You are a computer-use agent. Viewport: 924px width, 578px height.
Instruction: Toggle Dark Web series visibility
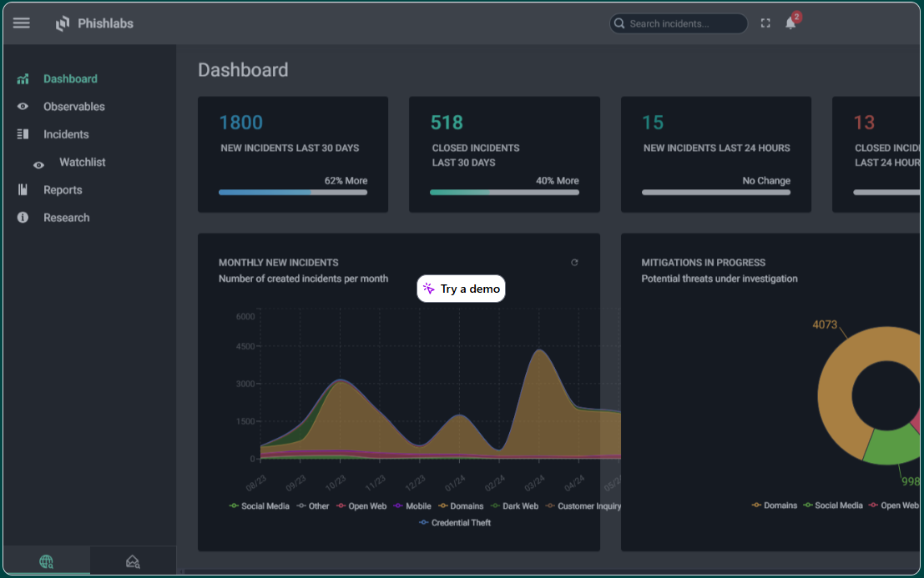tap(516, 505)
